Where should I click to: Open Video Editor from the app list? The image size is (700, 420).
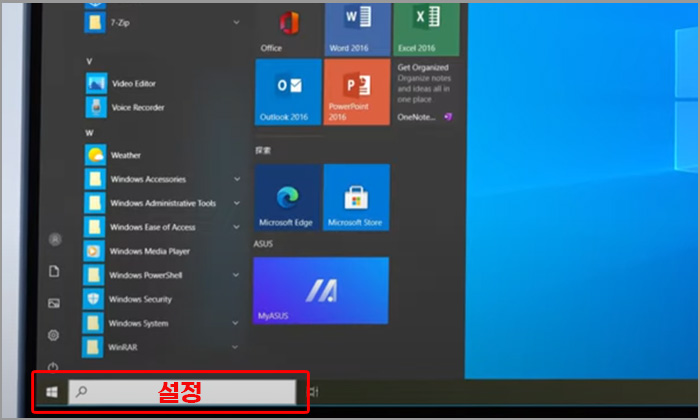(133, 83)
